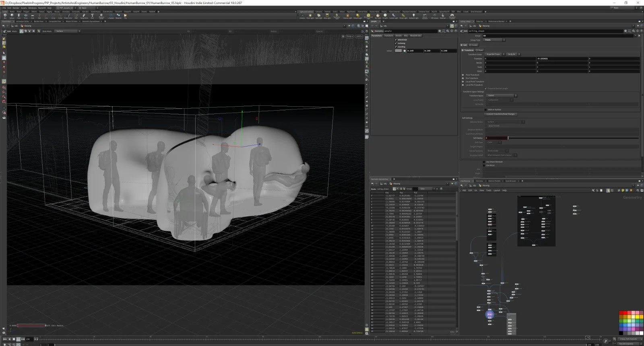Screen dimensions: 644x346
Task: Select the Sculpt radio option
Action: (x=470, y=45)
